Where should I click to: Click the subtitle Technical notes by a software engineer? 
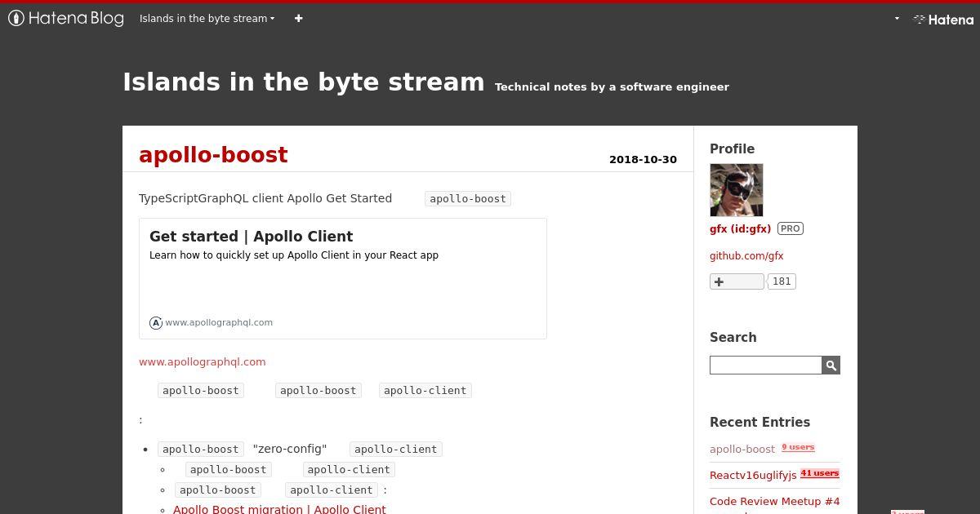612,86
